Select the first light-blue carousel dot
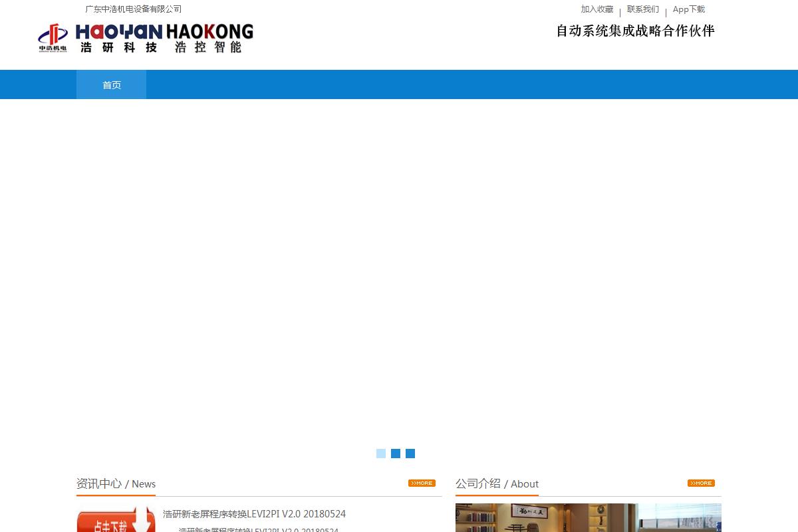 pyautogui.click(x=381, y=454)
